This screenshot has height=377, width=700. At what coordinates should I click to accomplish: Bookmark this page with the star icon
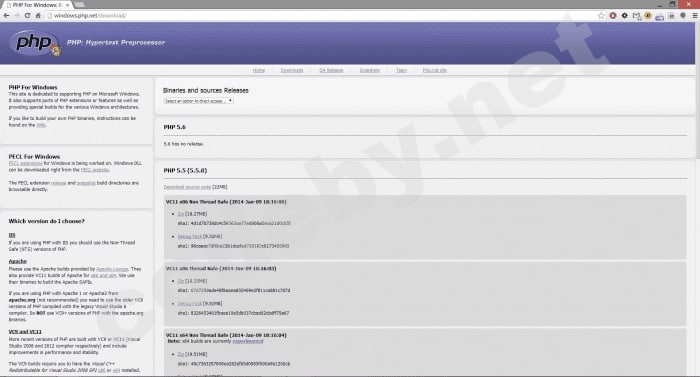click(x=601, y=16)
